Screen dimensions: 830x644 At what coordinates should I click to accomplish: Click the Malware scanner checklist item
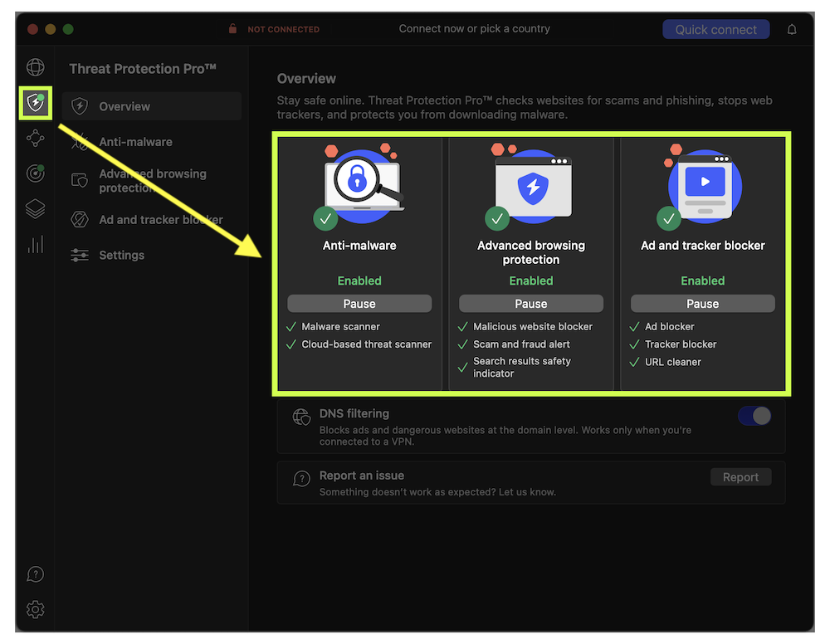[x=333, y=326]
